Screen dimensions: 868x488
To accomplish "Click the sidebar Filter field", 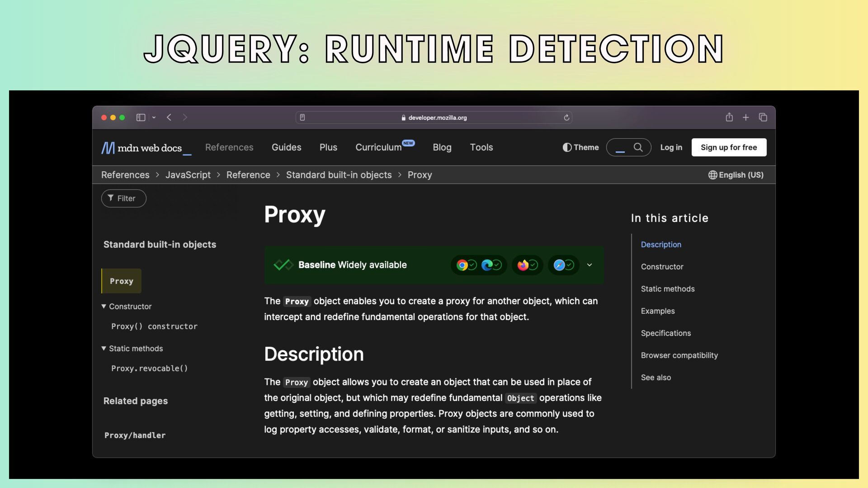I will coord(124,198).
